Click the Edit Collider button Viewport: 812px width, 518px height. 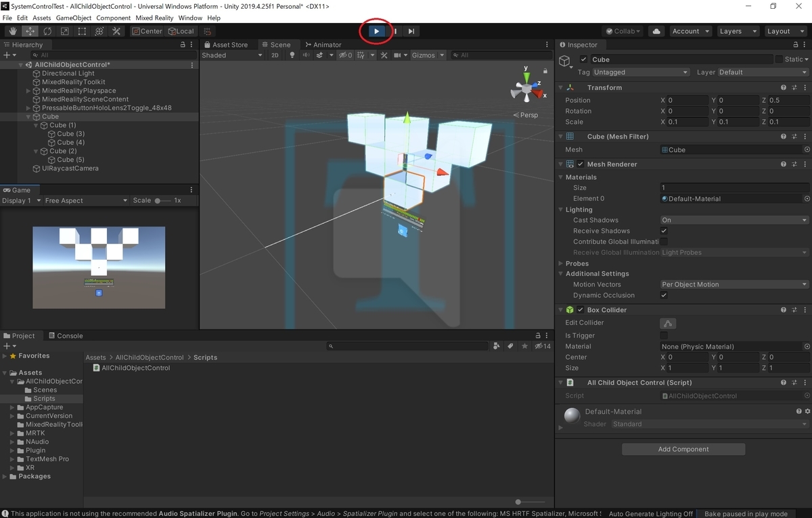pyautogui.click(x=668, y=323)
